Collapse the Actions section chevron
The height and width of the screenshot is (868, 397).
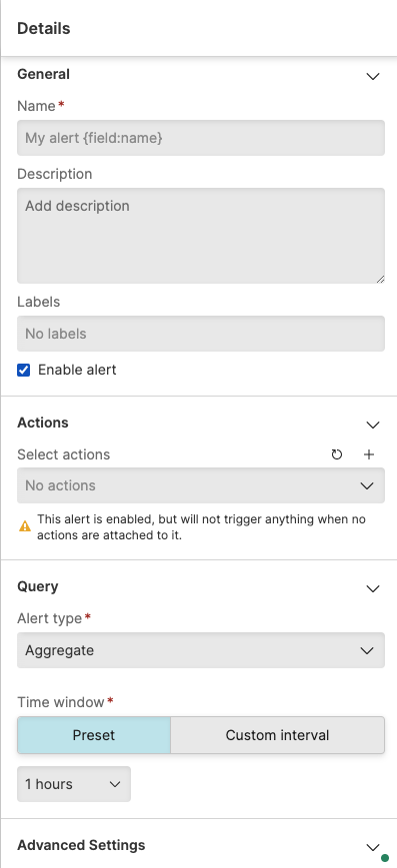click(x=373, y=426)
